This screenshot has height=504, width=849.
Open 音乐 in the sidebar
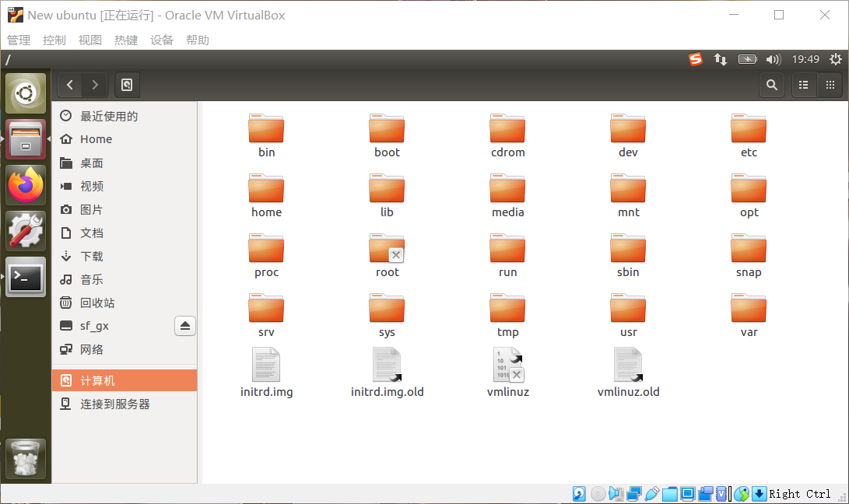(x=125, y=279)
